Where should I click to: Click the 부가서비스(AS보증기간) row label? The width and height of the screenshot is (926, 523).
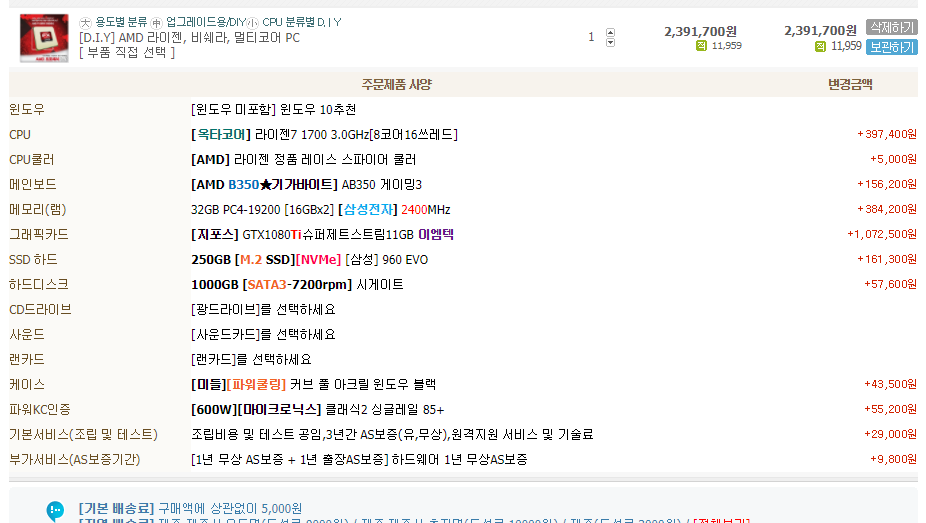[x=74, y=459]
